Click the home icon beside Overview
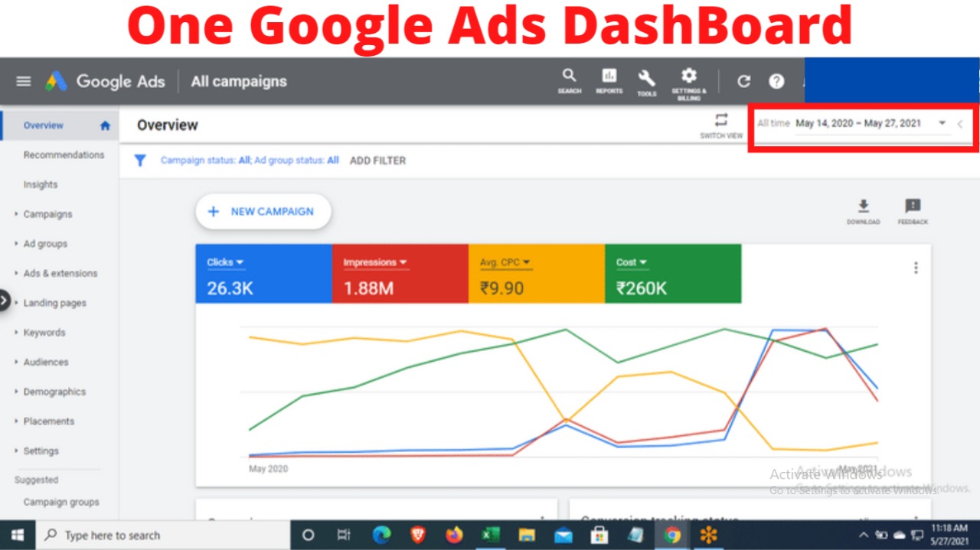980x550 pixels. [x=106, y=125]
